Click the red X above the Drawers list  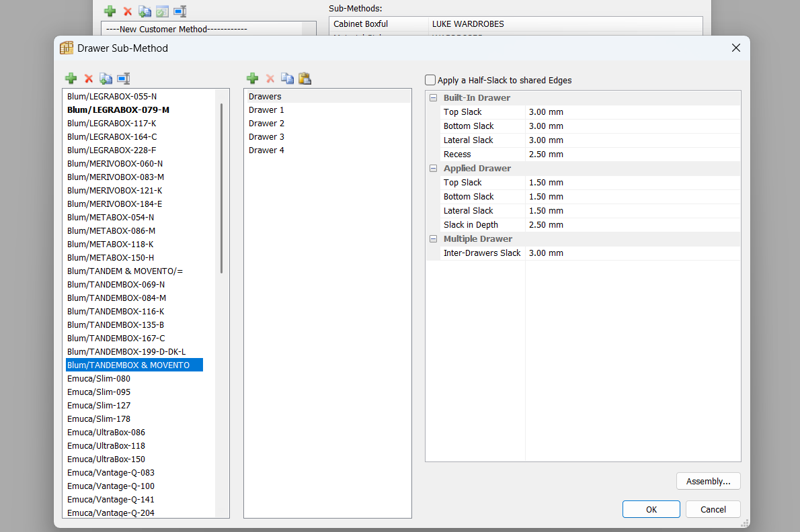270,79
